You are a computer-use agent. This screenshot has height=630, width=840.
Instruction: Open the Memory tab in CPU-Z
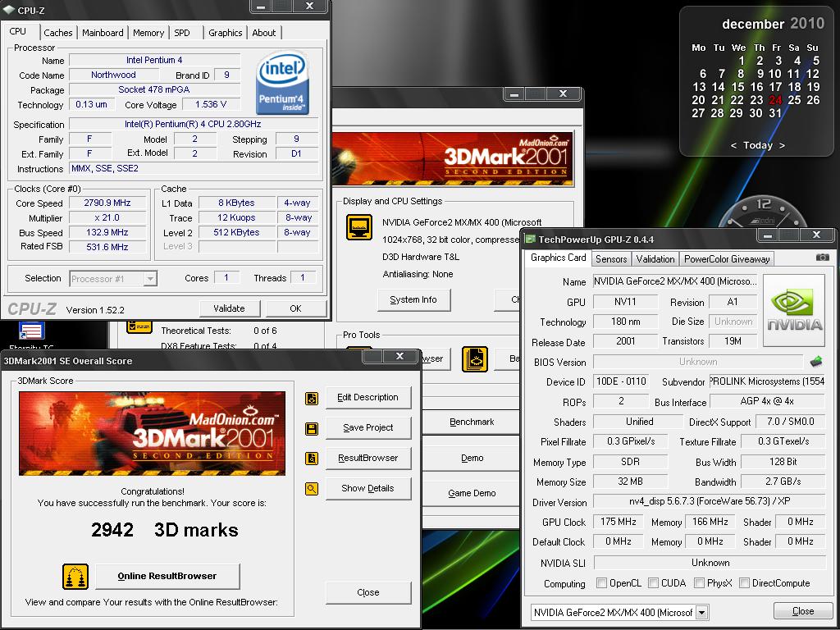(148, 33)
